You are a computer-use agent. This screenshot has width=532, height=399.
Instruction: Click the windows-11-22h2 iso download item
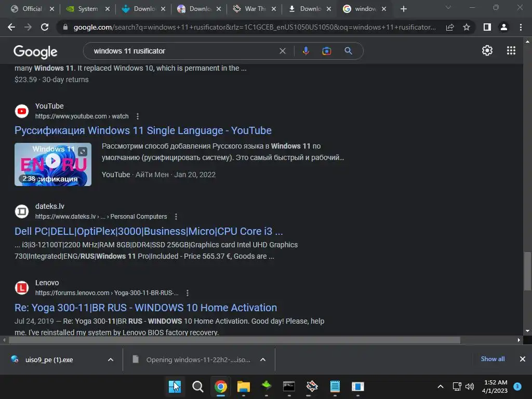click(x=198, y=360)
